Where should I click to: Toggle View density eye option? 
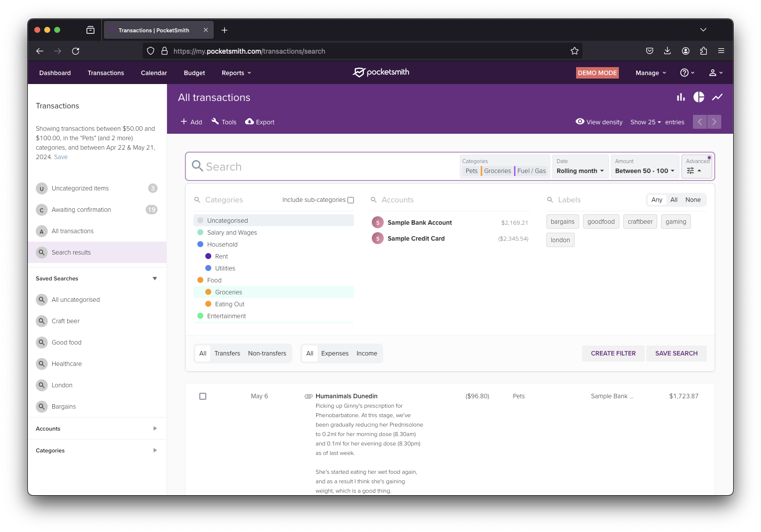tap(580, 122)
